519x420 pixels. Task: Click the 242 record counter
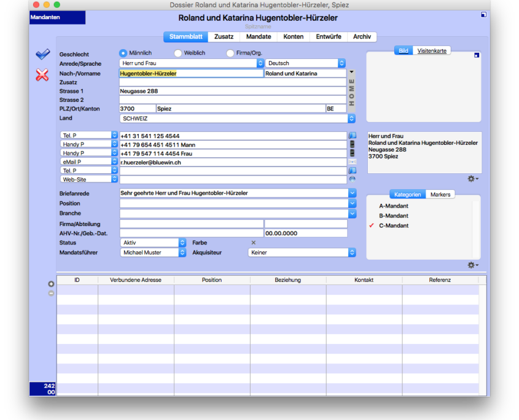pos(42,389)
